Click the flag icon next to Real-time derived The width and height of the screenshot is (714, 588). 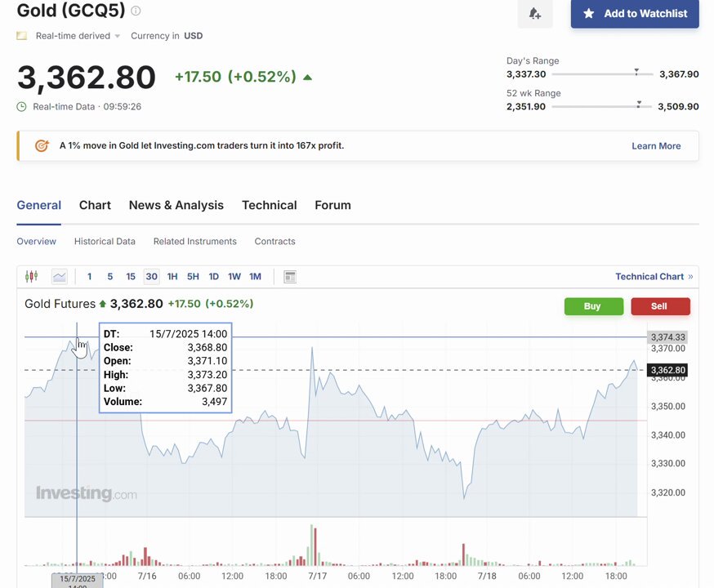click(x=21, y=36)
